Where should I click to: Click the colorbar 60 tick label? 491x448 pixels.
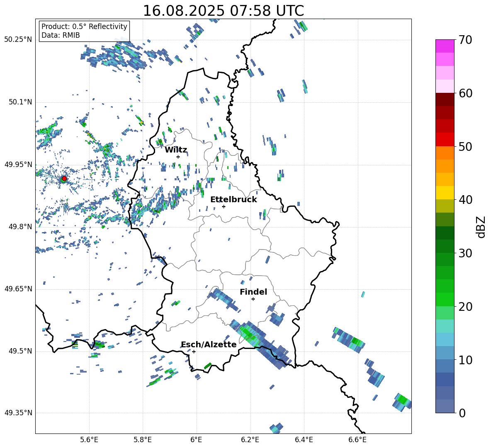465,93
